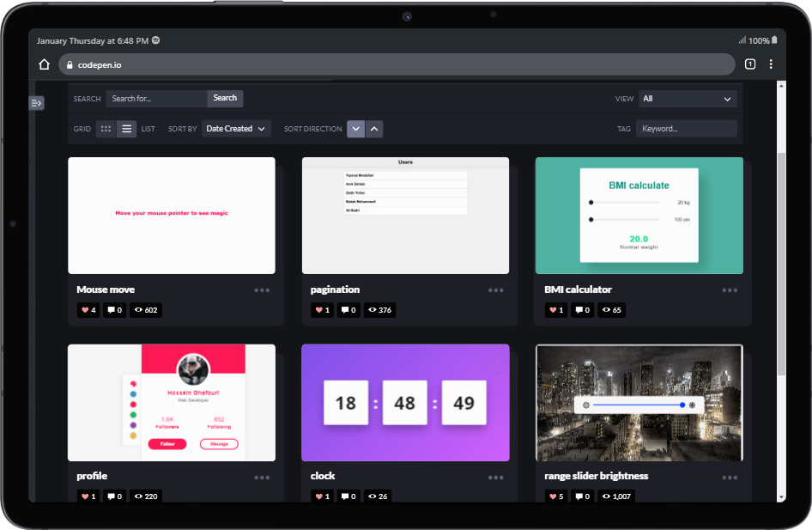The image size is (812, 530).
Task: Open the browser tab switcher icon
Action: (749, 64)
